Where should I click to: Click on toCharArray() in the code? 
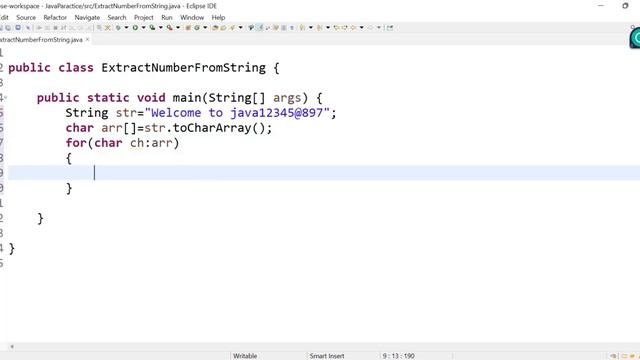tap(219, 128)
